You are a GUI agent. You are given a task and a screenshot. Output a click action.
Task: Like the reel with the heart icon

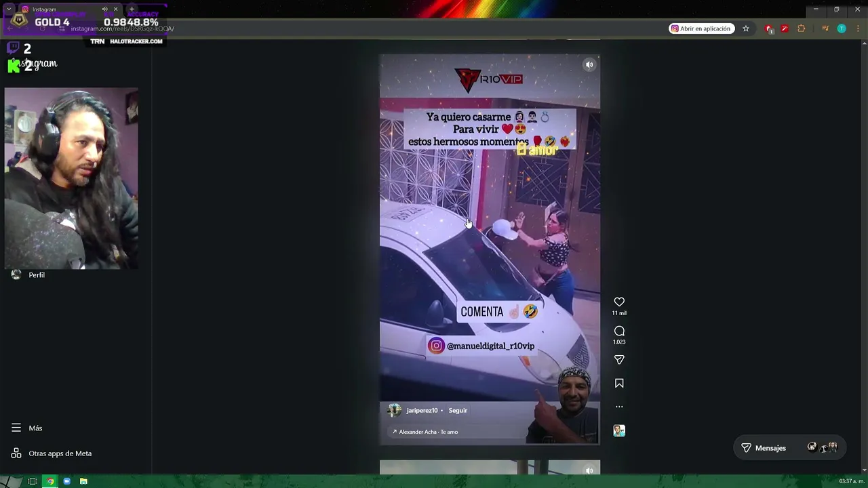619,302
